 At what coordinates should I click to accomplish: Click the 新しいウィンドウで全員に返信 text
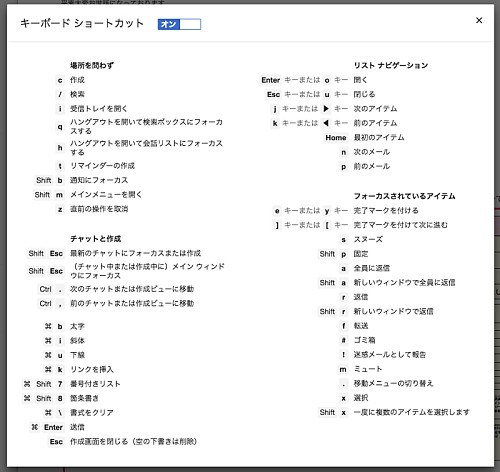pyautogui.click(x=404, y=283)
